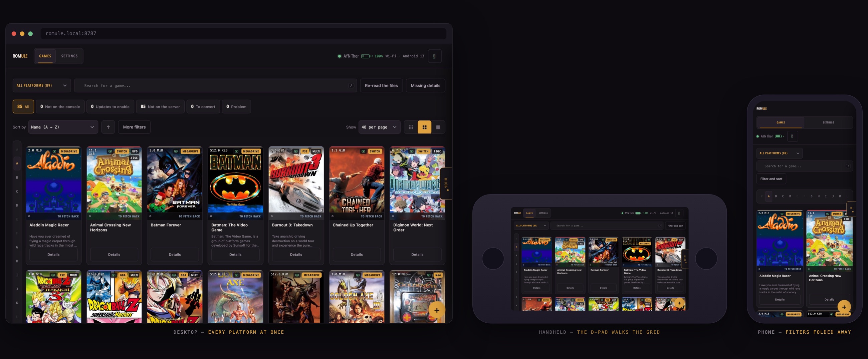868x359 pixels.
Task: Open Details for Chained Up Together on desktop
Action: 357,255
